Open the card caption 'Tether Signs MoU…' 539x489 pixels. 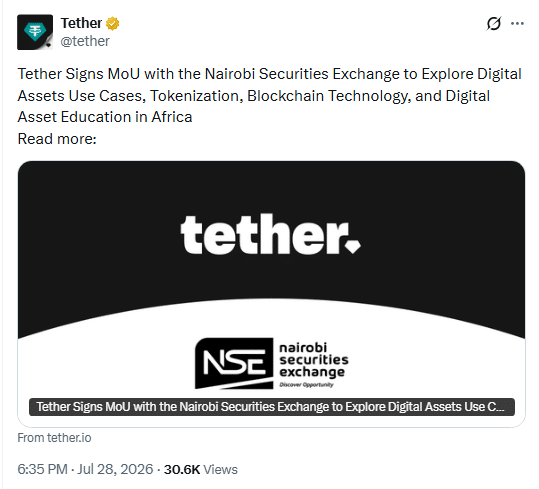click(x=272, y=407)
